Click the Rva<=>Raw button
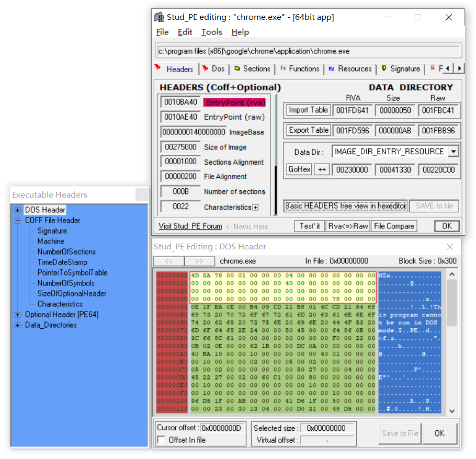 click(x=348, y=226)
